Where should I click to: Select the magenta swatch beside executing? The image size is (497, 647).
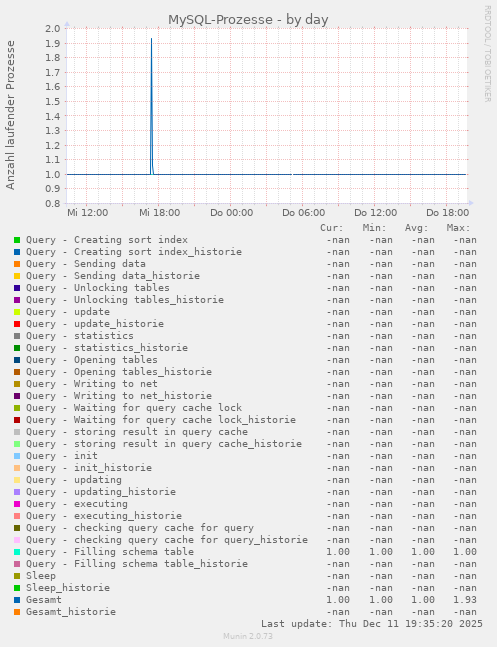pos(17,504)
